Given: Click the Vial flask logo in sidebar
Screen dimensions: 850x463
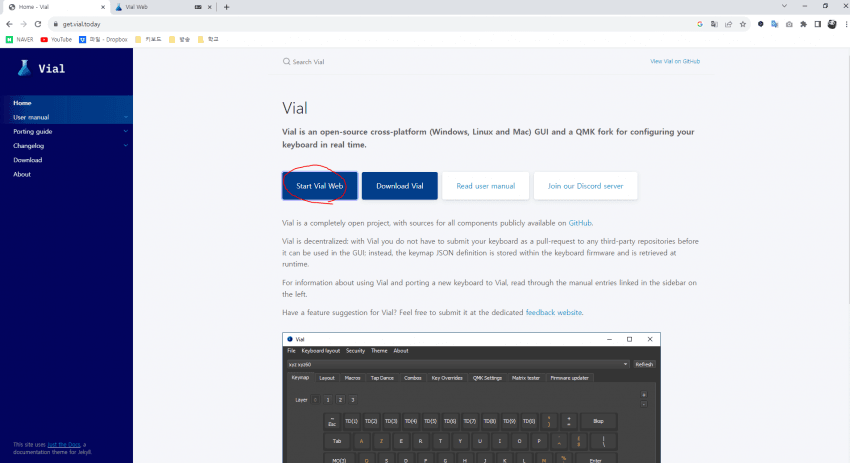Looking at the screenshot, I should tap(24, 68).
